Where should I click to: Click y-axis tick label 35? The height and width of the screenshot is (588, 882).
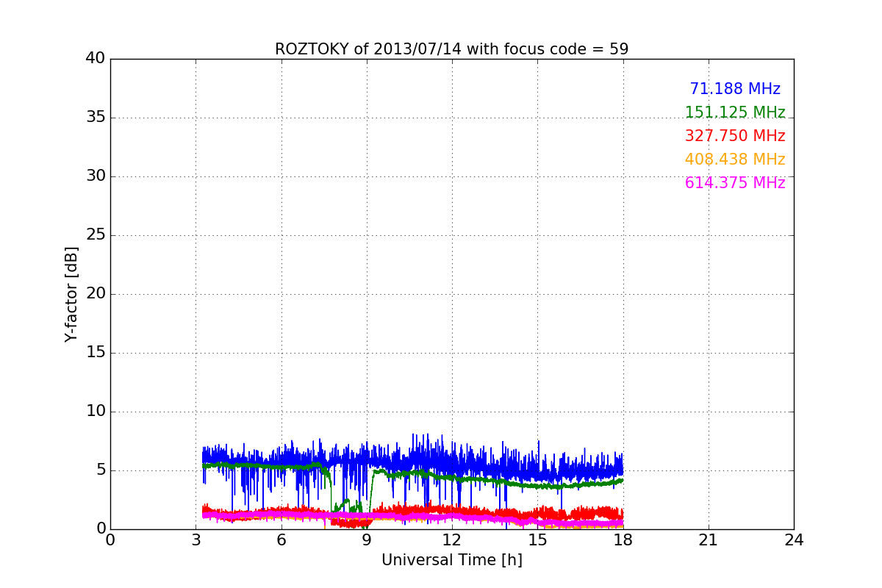96,118
